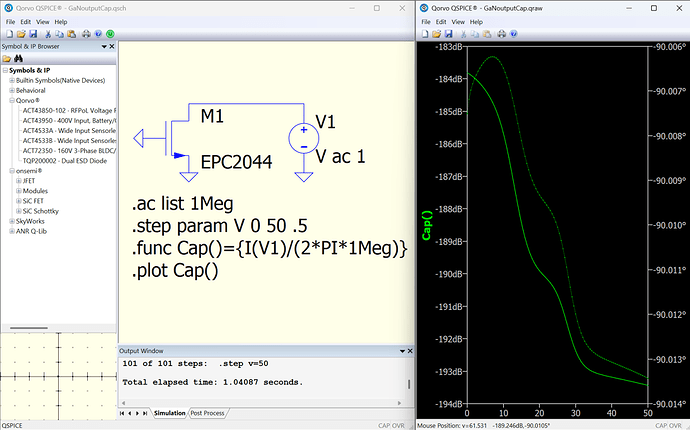Click the green Run simulation icon
This screenshot has width=690, height=430.
coord(110,34)
